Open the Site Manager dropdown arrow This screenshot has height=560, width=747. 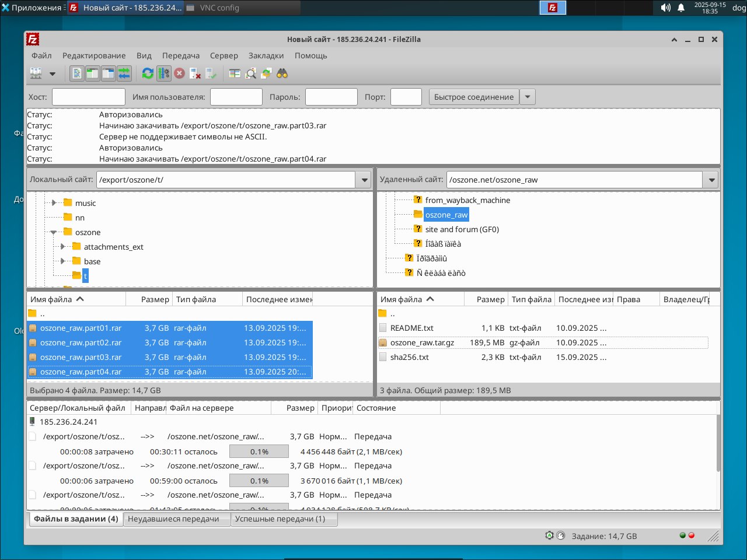[53, 73]
